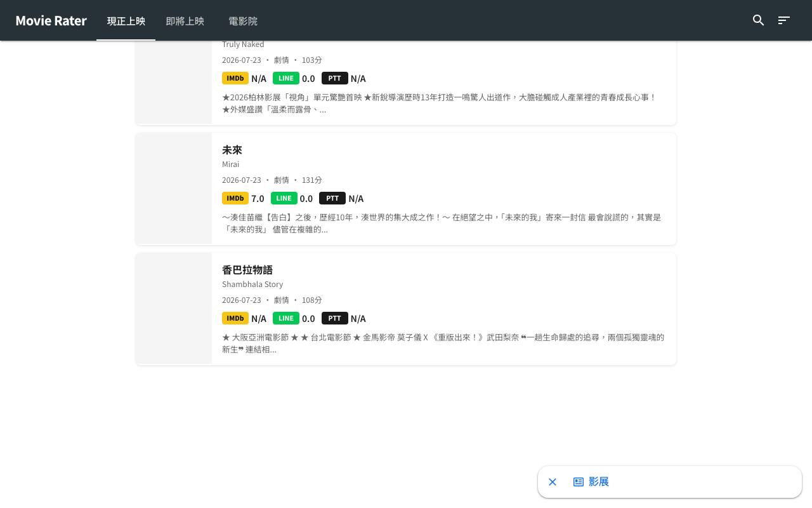Image resolution: width=812 pixels, height=508 pixels.
Task: Click the news icon beside 影展
Action: tap(579, 482)
